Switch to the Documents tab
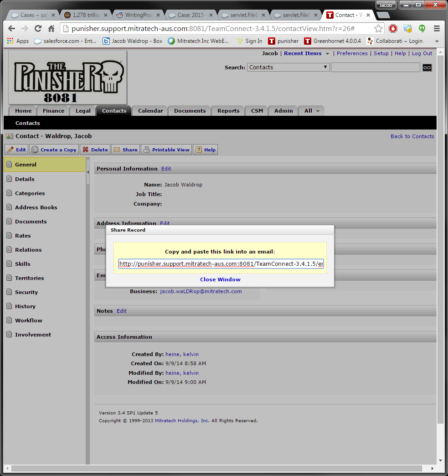 (x=190, y=111)
